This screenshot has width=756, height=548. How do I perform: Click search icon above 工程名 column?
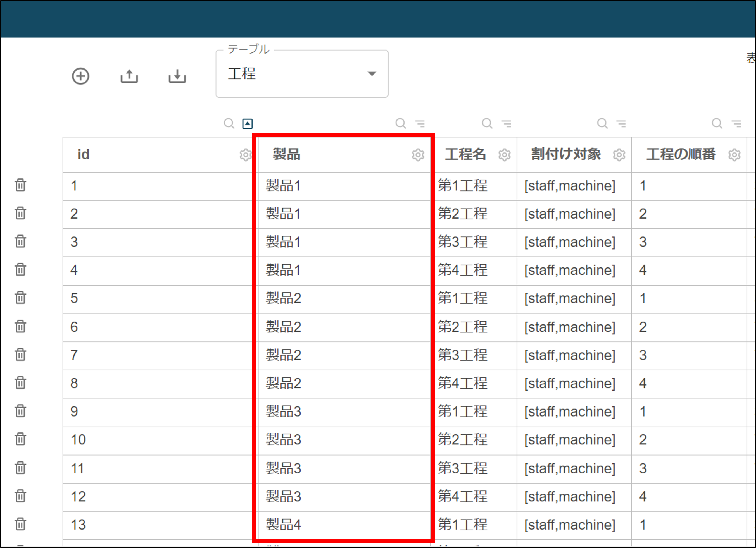coord(487,124)
